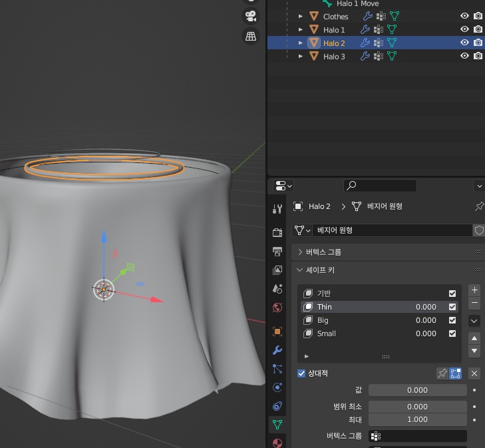Click modifier wrench icon on Halo 1 row
Image resolution: width=485 pixels, height=448 pixels.
365,29
